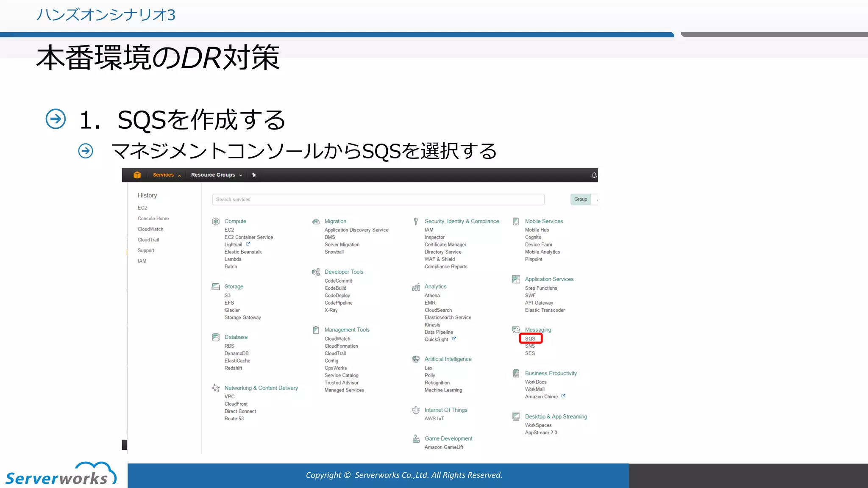Open Glacier storage service
868x488 pixels.
pyautogui.click(x=232, y=310)
